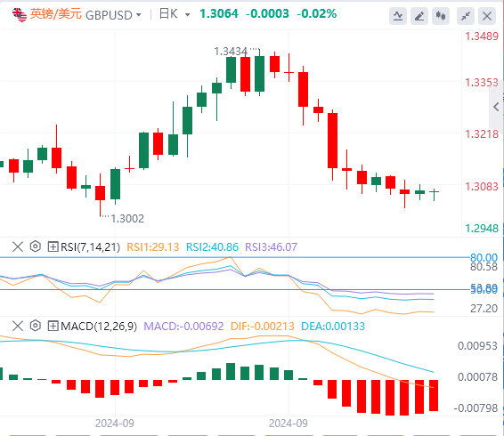The image size is (504, 436).
Task: Open the candlestick indicator settings icon
Action: click(441, 16)
